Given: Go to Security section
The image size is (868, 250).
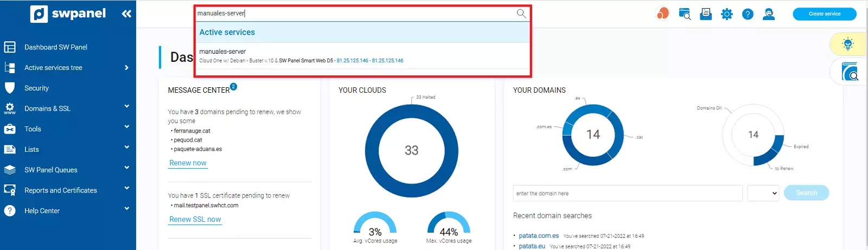Looking at the screenshot, I should point(36,88).
